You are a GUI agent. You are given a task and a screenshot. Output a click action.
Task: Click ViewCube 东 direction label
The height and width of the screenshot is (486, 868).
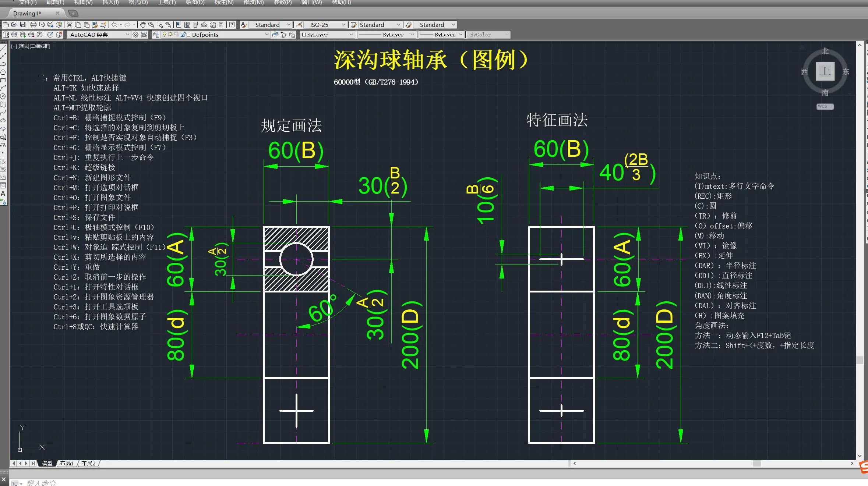pyautogui.click(x=846, y=72)
